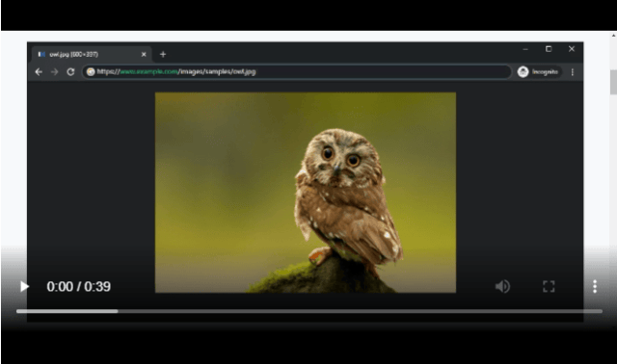This screenshot has height=364, width=617.
Task: Close the owl.jpg tab
Action: tap(144, 54)
